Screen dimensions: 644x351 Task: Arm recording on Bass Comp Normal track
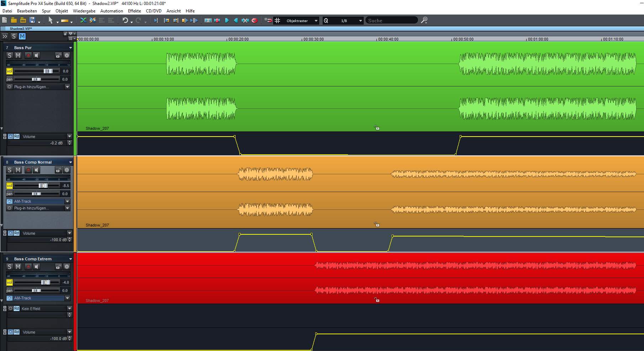click(28, 170)
